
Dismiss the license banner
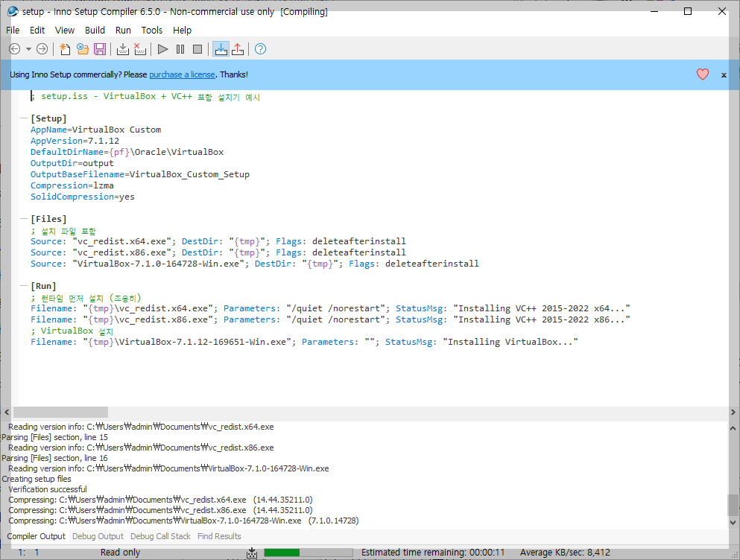coord(724,75)
